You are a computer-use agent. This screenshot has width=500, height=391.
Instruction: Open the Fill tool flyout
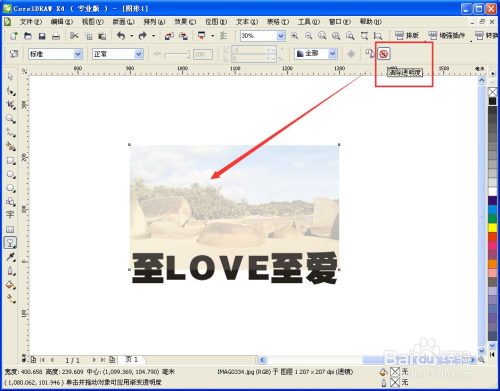coord(10,285)
